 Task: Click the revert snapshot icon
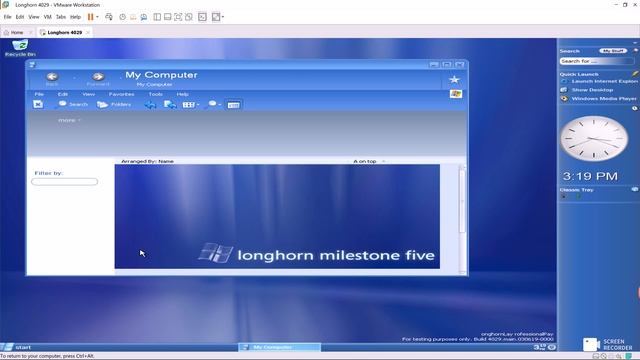(x=133, y=17)
